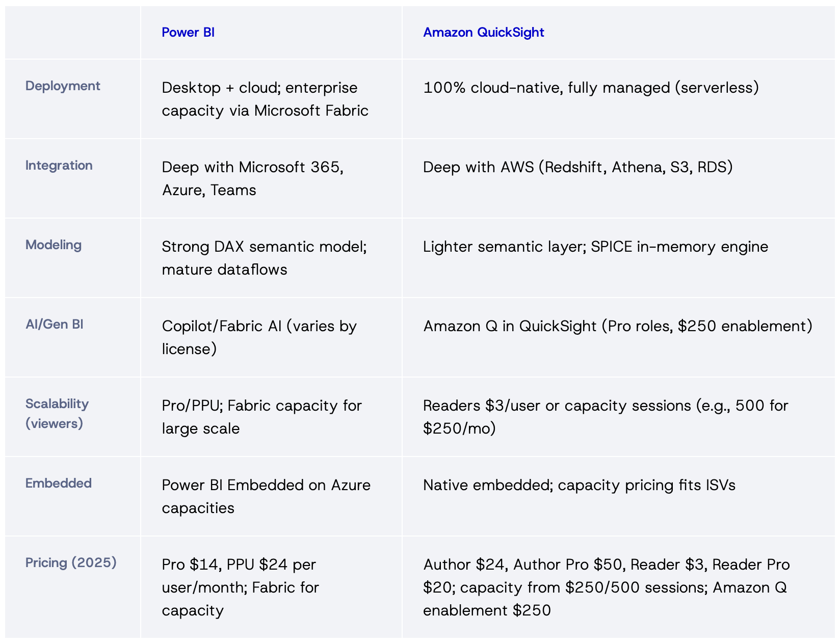Click the Power BI column header link
This screenshot has width=840, height=643.
point(188,32)
